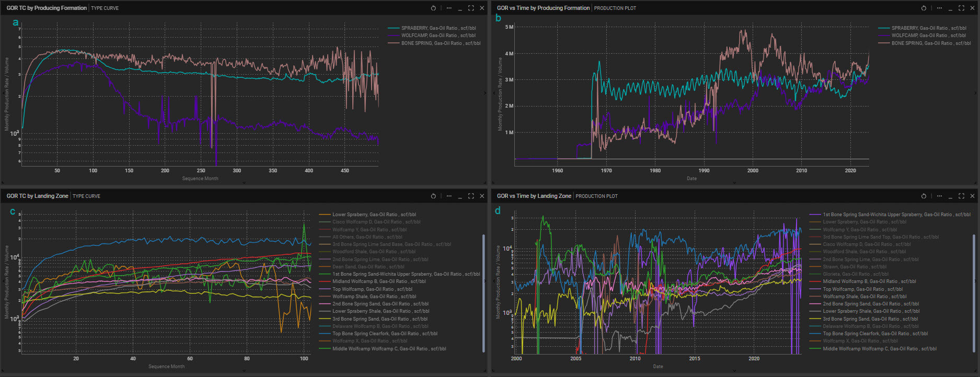Image resolution: width=980 pixels, height=377 pixels.
Task: Select the GOR TC by Producing Formation title
Action: coord(47,8)
